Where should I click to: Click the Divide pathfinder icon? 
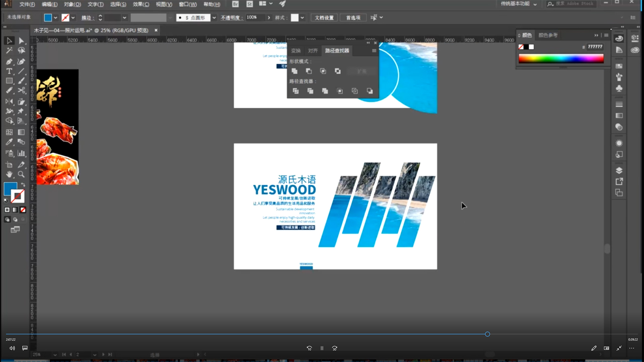click(296, 91)
